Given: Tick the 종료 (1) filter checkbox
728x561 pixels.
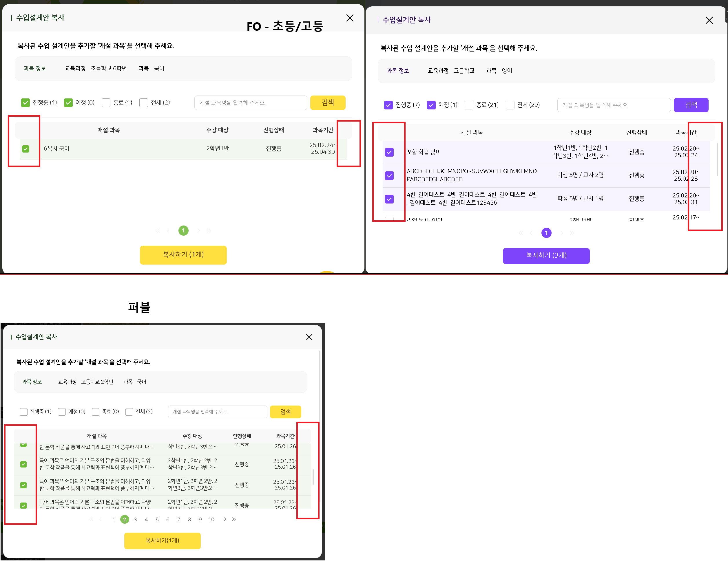Looking at the screenshot, I should tap(106, 102).
